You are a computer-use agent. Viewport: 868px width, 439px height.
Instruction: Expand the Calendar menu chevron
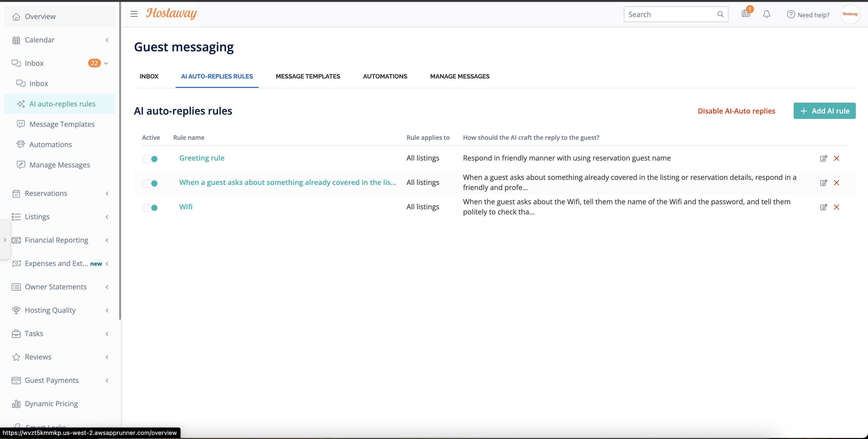107,40
